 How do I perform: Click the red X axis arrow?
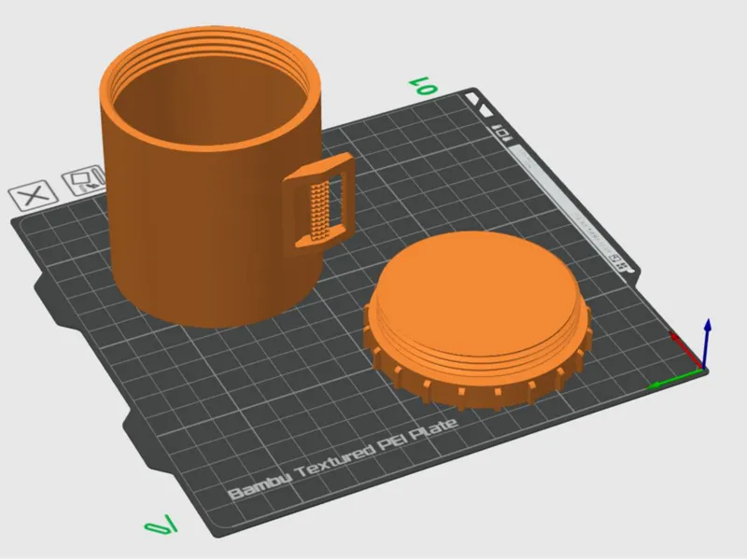(x=685, y=348)
